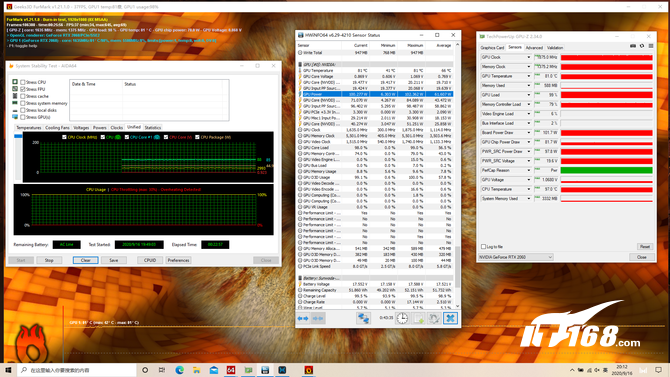Open Memory Used sensor dropdown
Screen dimensions: 670x377
[x=529, y=85]
